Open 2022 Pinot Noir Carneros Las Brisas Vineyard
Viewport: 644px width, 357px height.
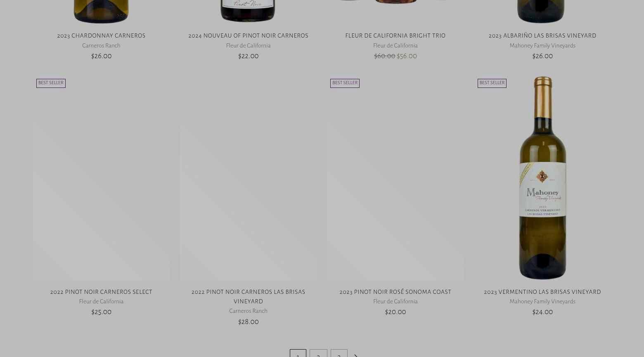(x=248, y=297)
